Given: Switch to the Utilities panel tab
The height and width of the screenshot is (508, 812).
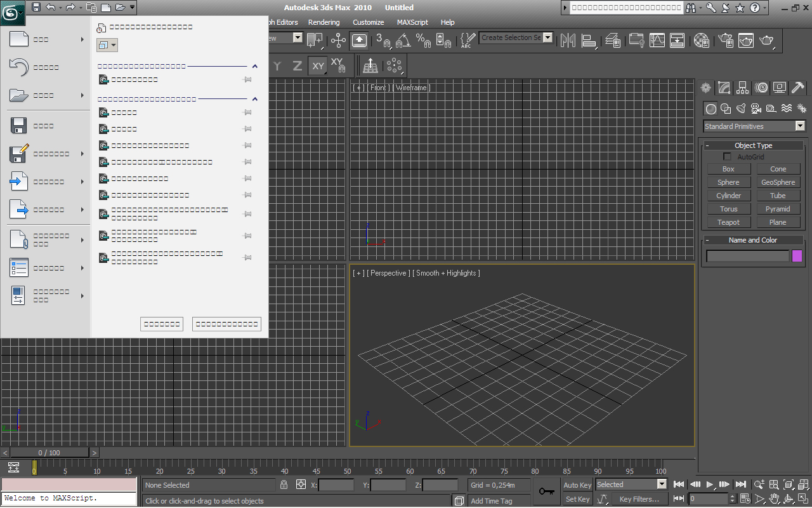Looking at the screenshot, I should [798, 88].
